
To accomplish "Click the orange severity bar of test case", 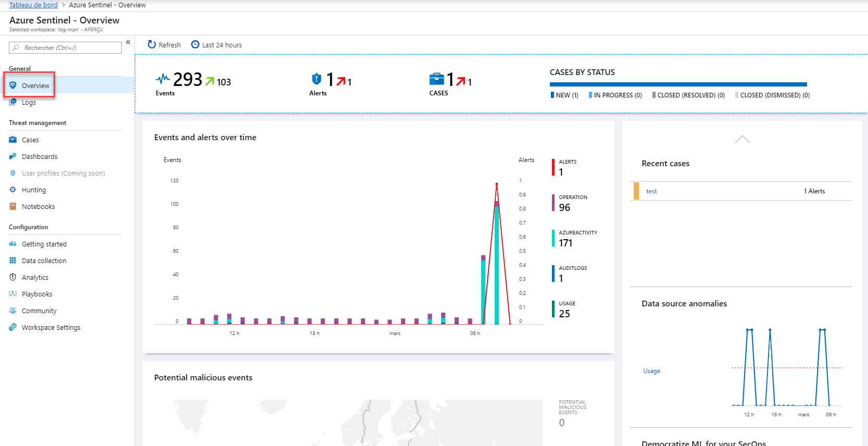I will pyautogui.click(x=636, y=191).
